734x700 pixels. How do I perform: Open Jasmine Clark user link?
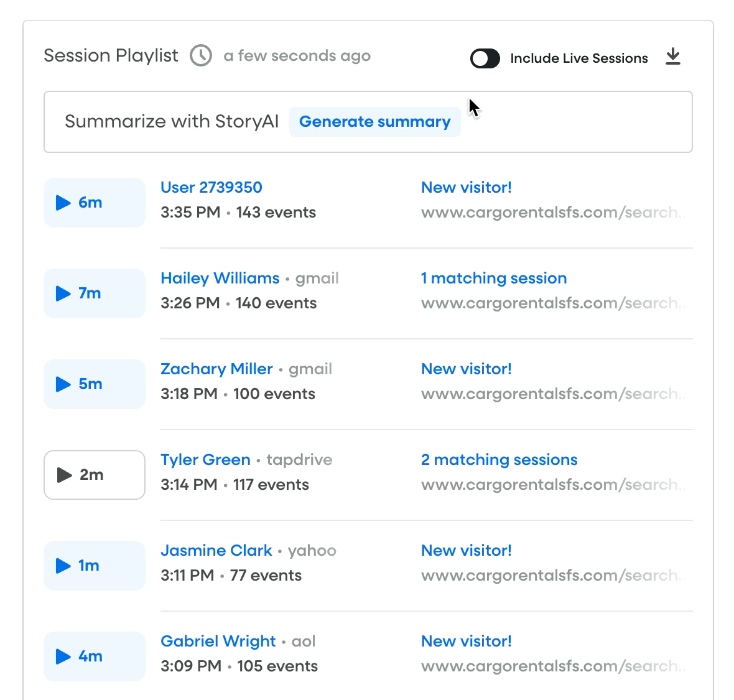pyautogui.click(x=216, y=550)
